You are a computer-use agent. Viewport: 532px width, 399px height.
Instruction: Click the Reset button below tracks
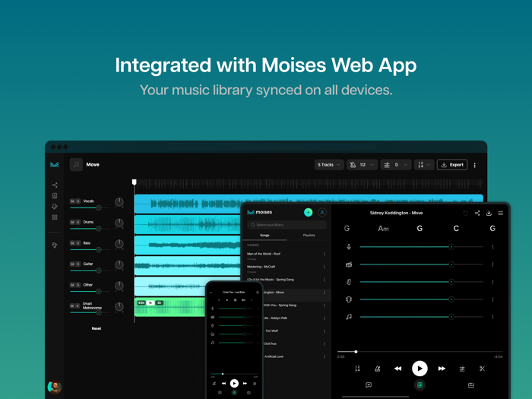pos(97,328)
